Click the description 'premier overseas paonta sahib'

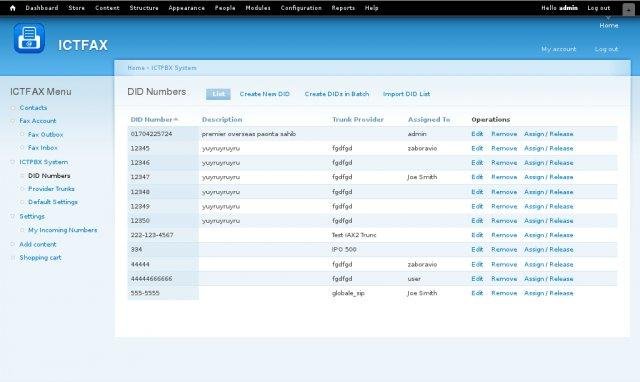click(249, 134)
